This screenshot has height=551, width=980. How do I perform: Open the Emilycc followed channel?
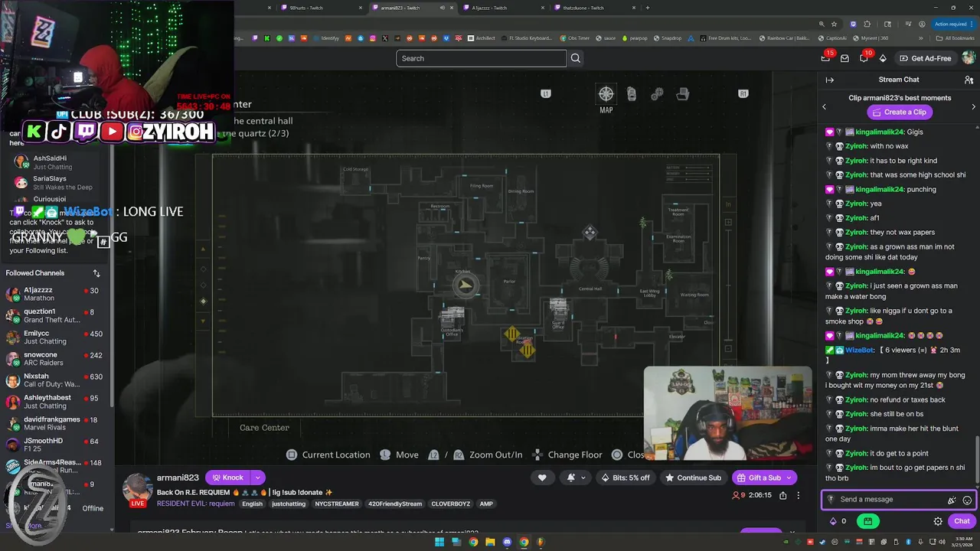55,337
